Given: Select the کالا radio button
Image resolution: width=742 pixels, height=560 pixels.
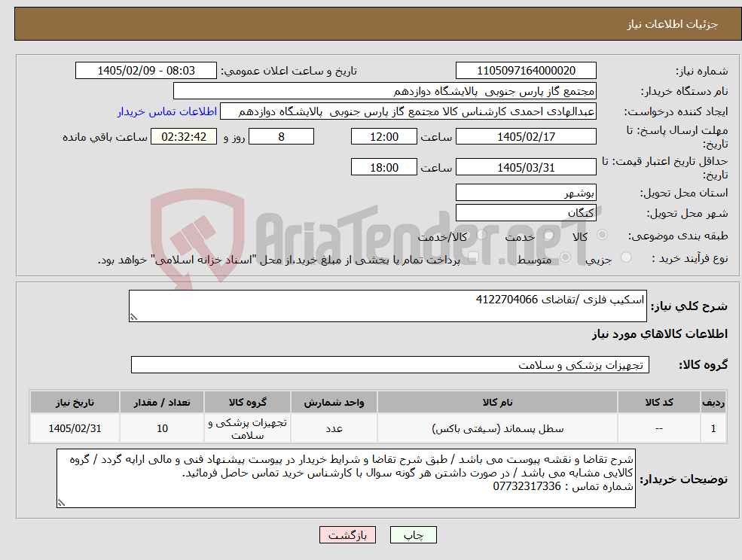Looking at the screenshot, I should [x=603, y=235].
